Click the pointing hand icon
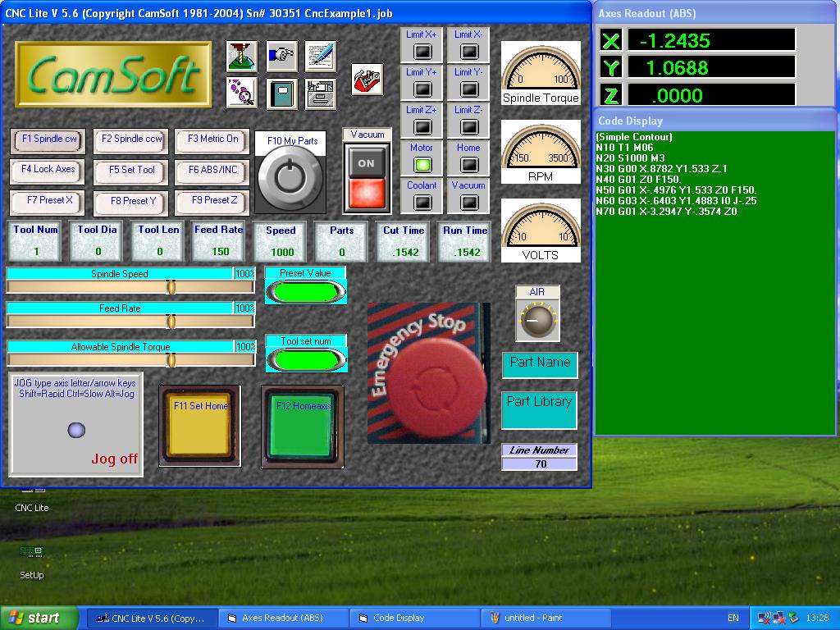This screenshot has height=630, width=840. point(282,56)
